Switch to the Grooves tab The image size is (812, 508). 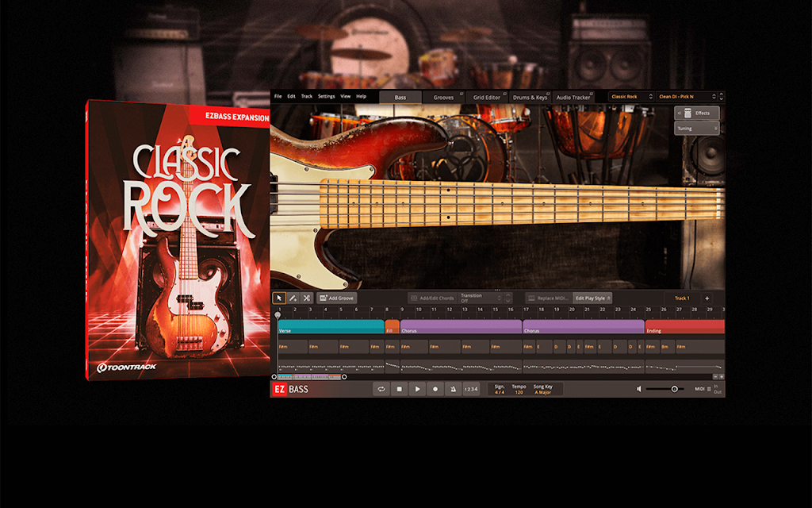coord(443,98)
